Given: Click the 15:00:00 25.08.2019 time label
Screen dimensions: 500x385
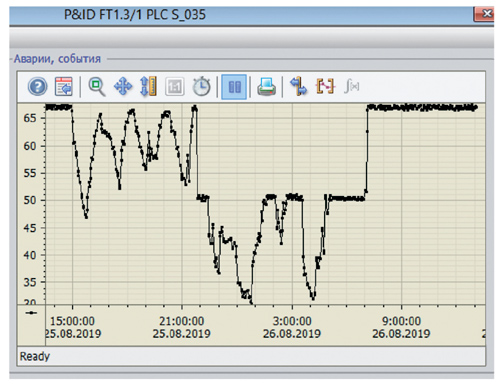Looking at the screenshot, I should [73, 327].
